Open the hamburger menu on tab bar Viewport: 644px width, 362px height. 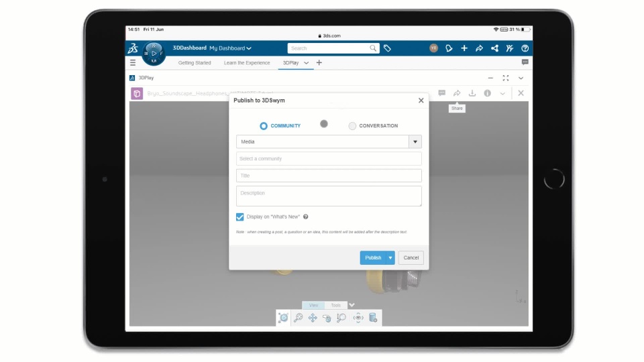click(133, 63)
